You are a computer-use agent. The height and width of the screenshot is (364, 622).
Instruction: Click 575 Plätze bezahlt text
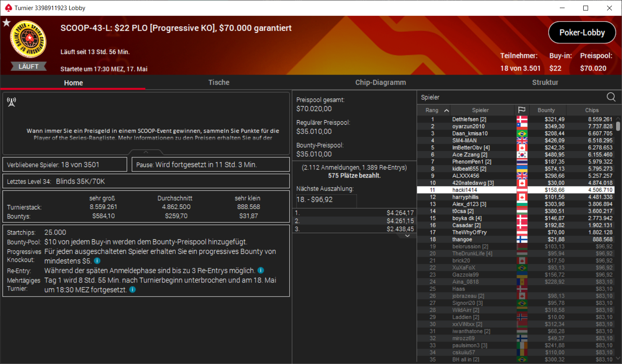[354, 176]
